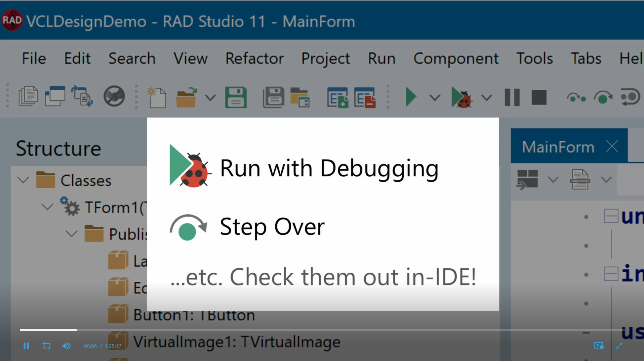Screen dimensions: 644x361
Task: Click the green Run Without Debugging icon
Action: (411, 97)
